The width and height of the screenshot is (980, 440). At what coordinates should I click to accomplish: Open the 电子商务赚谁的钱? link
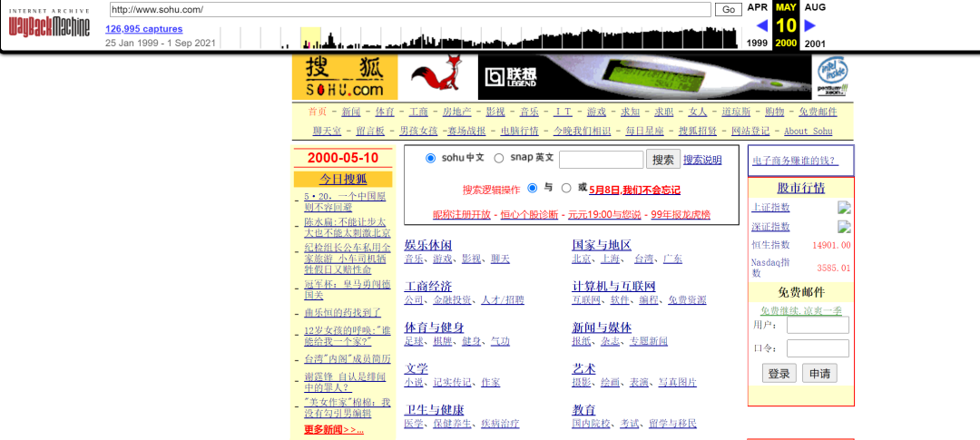(795, 161)
